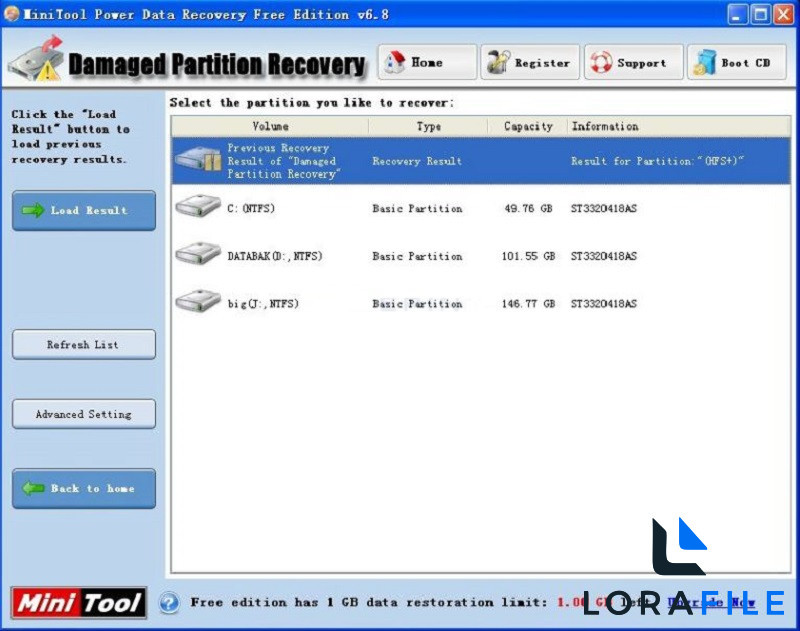The width and height of the screenshot is (800, 631).
Task: Sort by the Volume column header
Action: 270,126
